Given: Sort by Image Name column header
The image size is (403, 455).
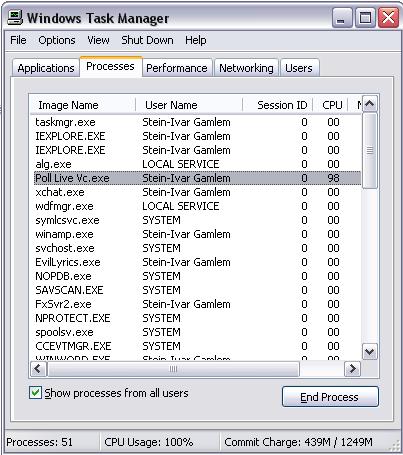Looking at the screenshot, I should click(83, 105).
